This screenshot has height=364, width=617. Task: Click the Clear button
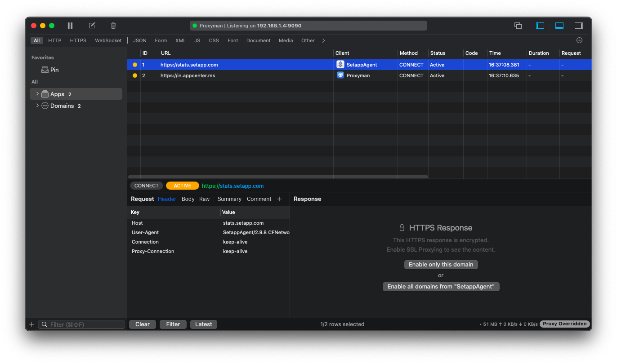[143, 324]
